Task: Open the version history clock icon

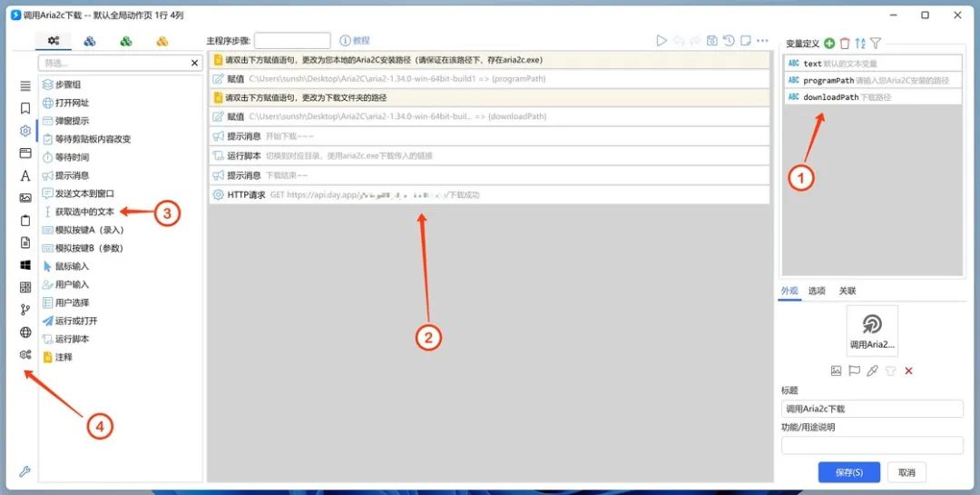Action: (729, 41)
